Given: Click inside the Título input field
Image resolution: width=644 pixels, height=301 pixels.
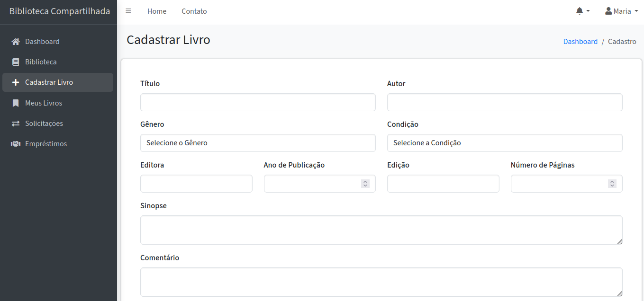Looking at the screenshot, I should [258, 102].
